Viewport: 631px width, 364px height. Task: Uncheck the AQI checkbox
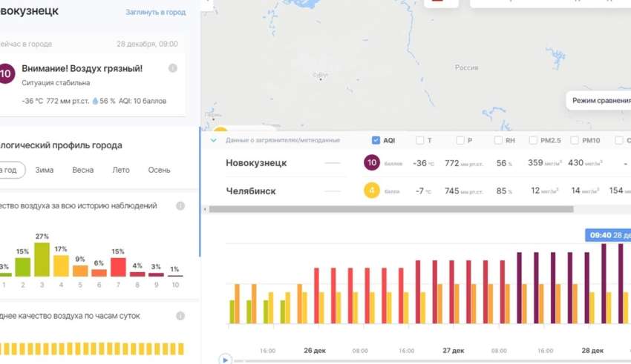[x=376, y=140]
